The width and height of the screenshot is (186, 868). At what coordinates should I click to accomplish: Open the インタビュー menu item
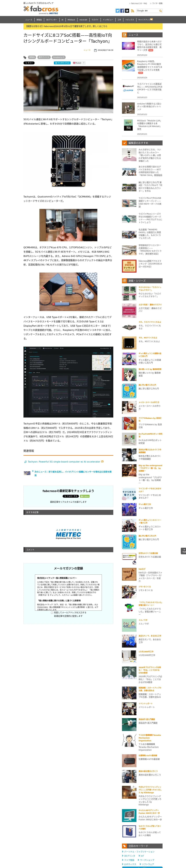point(108,20)
